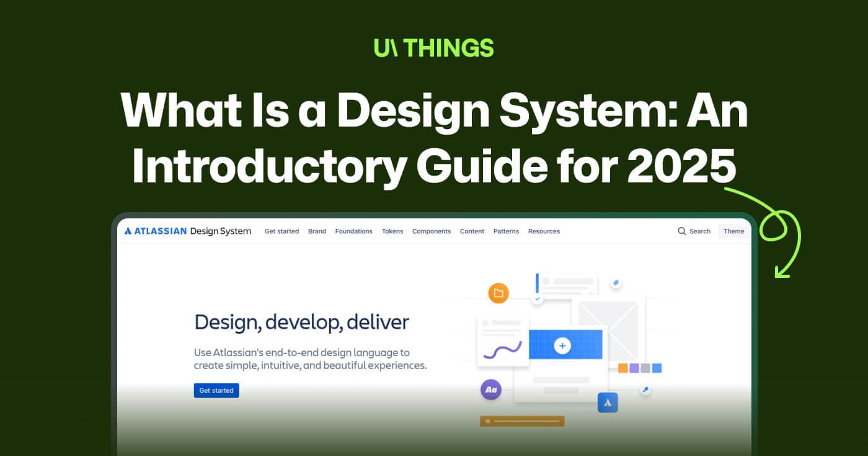Screen dimensions: 868x456
Task: Click the paintbrush icon above the wireframe card
Action: [x=616, y=283]
